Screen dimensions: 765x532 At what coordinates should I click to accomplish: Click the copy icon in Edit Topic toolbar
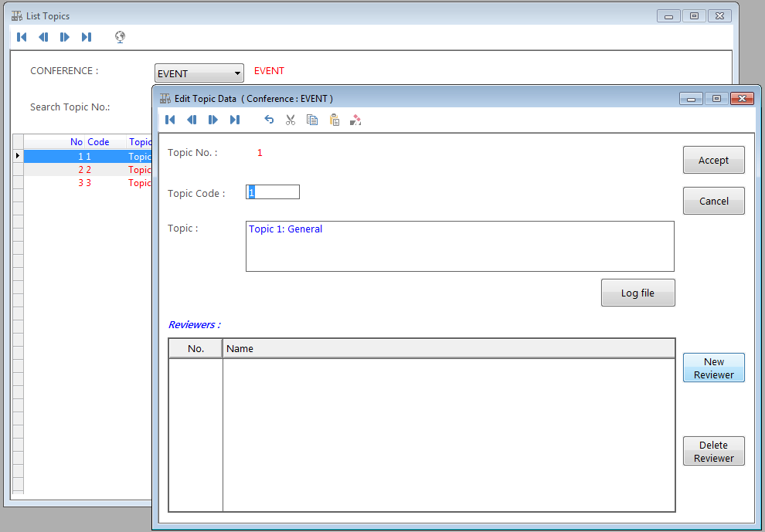pyautogui.click(x=312, y=120)
